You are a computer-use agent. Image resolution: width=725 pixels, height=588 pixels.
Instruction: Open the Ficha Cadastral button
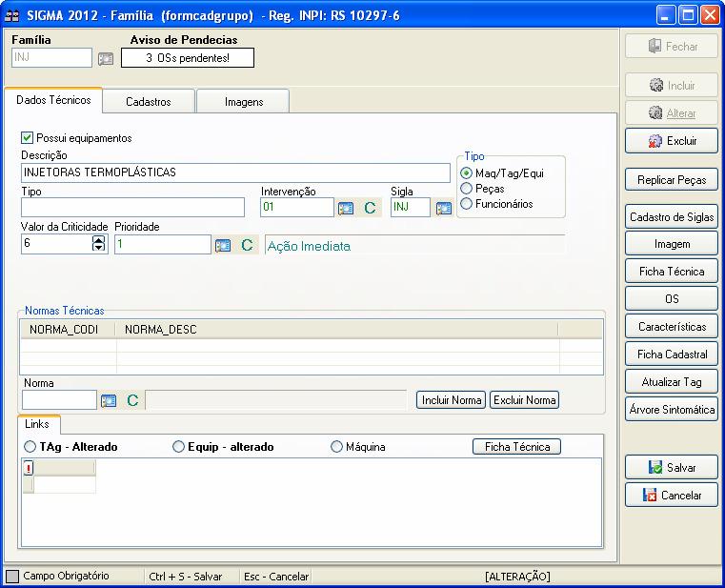pyautogui.click(x=672, y=355)
